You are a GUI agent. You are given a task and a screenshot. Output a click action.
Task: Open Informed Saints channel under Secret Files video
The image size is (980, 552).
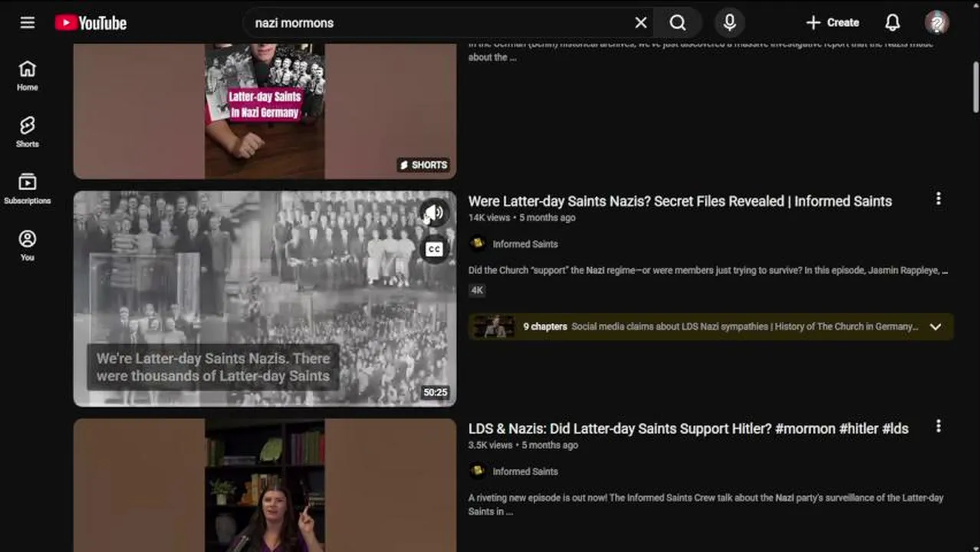coord(525,244)
